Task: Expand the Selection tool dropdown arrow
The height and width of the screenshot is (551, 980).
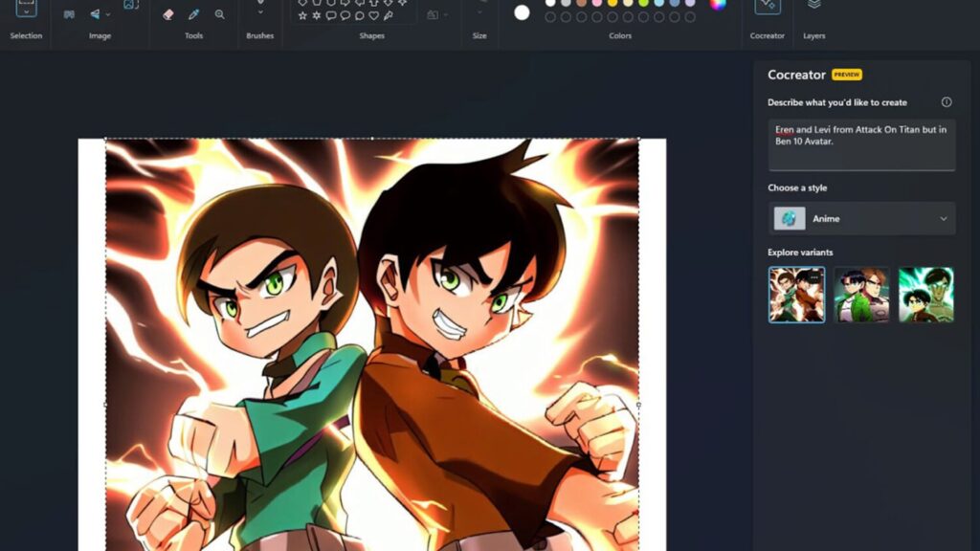Action: [x=26, y=12]
